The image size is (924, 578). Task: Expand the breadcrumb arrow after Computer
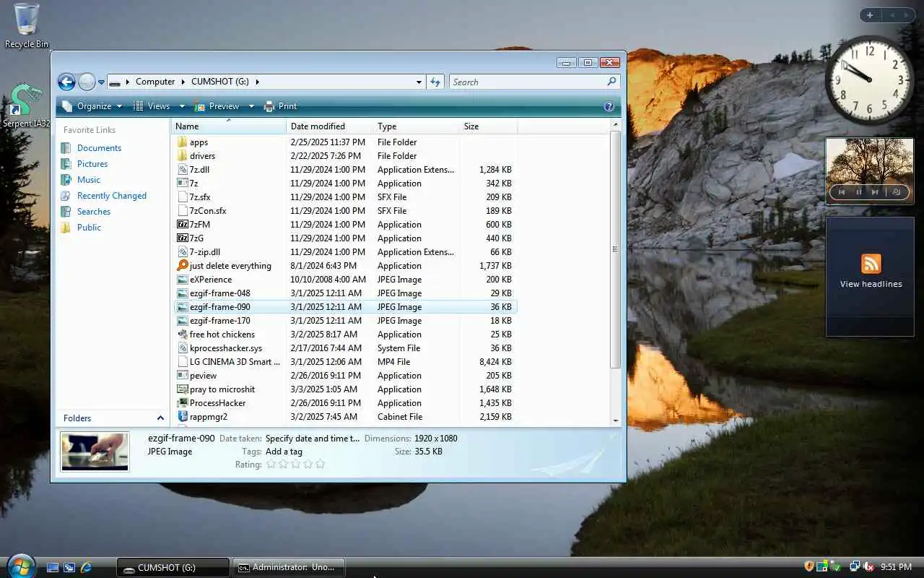[183, 82]
